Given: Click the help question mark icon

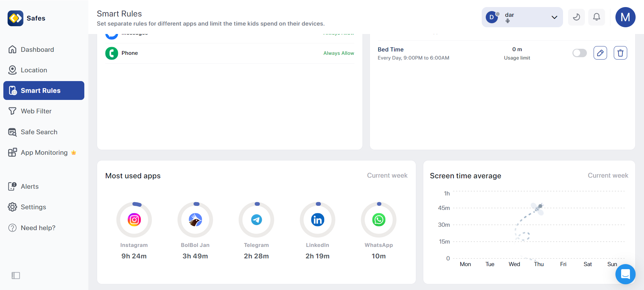Looking at the screenshot, I should click(12, 228).
